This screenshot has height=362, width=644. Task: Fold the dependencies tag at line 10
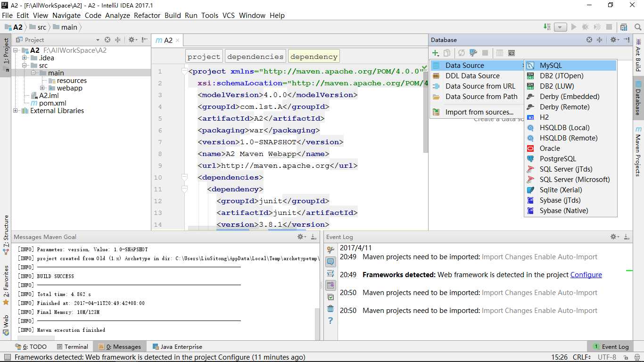[x=184, y=177]
